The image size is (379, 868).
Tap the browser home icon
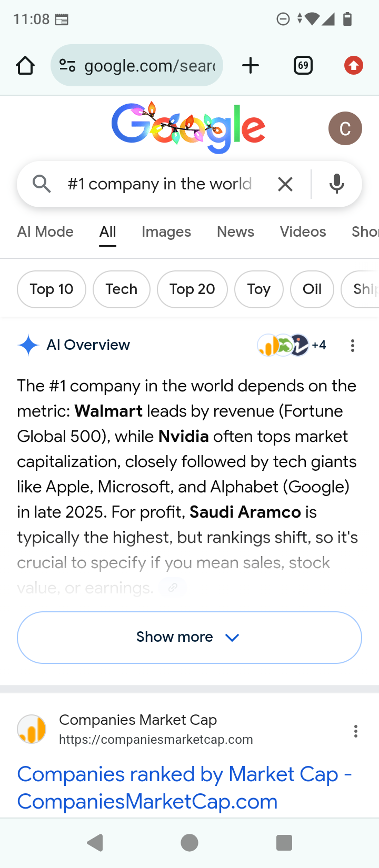point(25,66)
